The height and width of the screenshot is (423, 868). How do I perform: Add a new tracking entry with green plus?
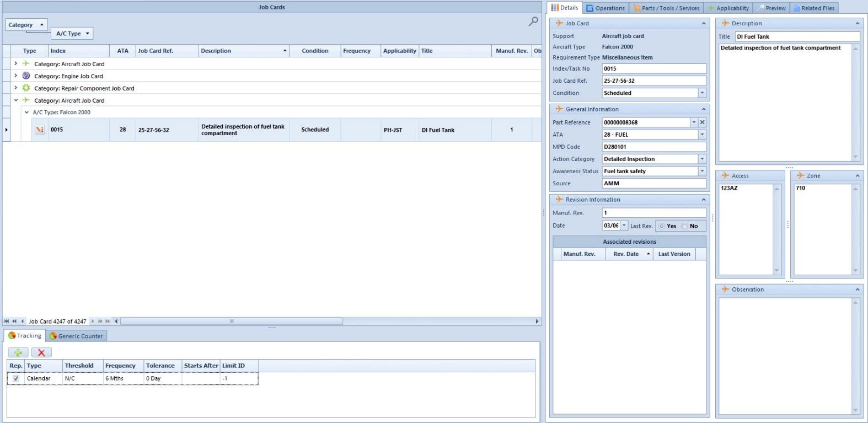[18, 352]
